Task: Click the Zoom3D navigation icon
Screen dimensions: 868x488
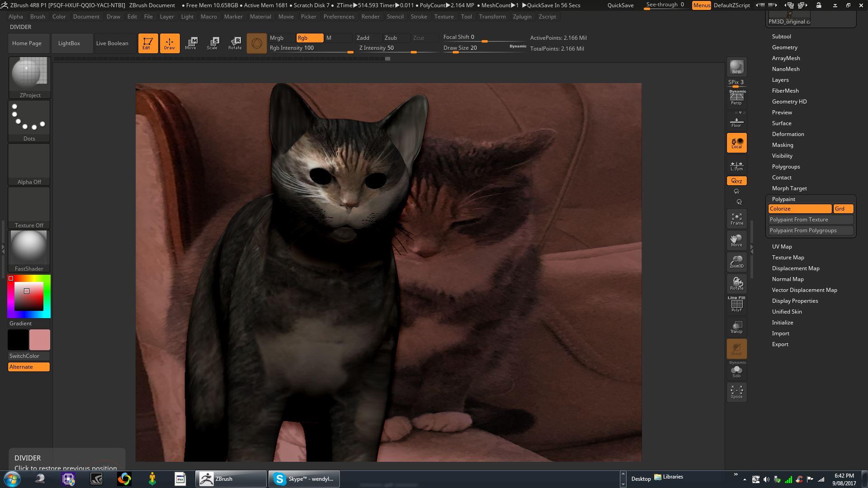Action: 736,262
